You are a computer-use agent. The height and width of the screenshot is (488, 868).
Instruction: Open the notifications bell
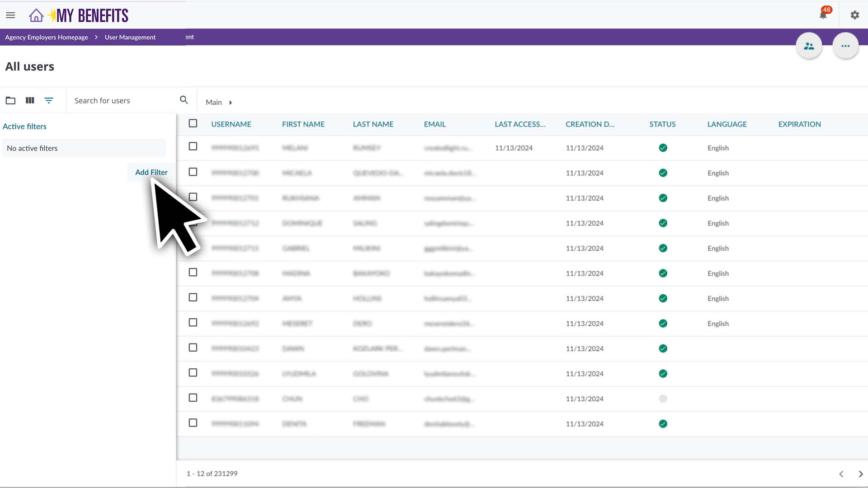pyautogui.click(x=823, y=15)
